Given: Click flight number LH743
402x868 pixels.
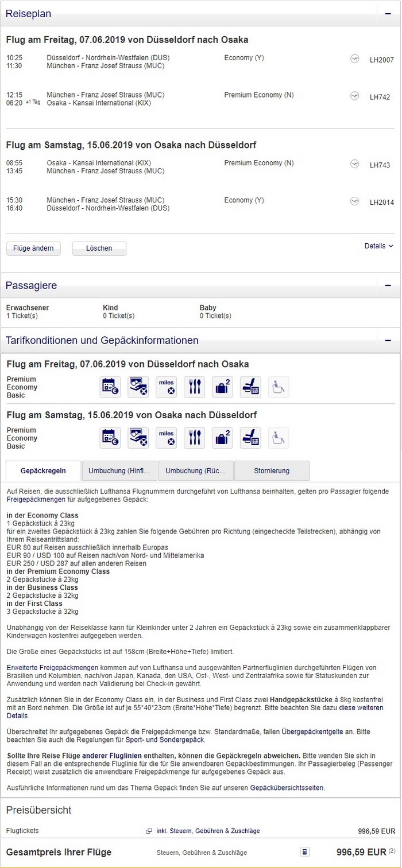Looking at the screenshot, I should pos(380,165).
